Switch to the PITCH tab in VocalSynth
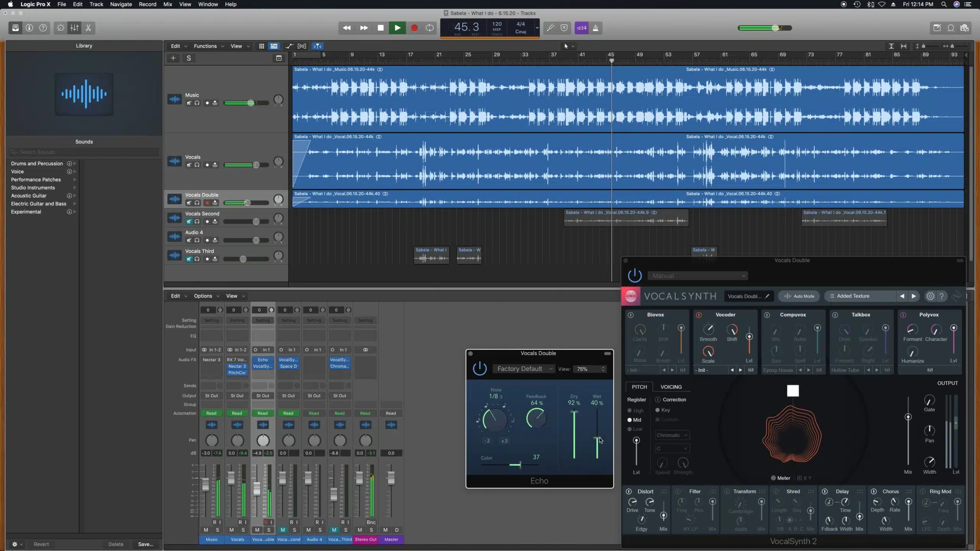 click(x=639, y=387)
